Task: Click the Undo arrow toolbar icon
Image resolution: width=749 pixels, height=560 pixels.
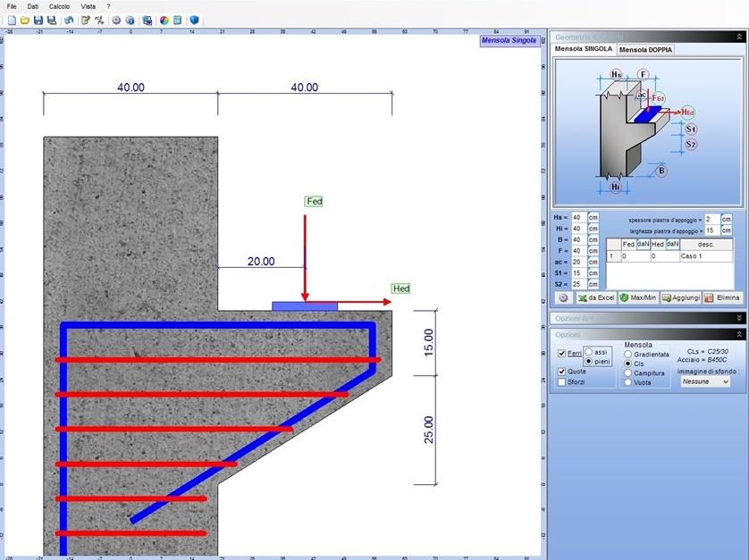Action: point(69,20)
